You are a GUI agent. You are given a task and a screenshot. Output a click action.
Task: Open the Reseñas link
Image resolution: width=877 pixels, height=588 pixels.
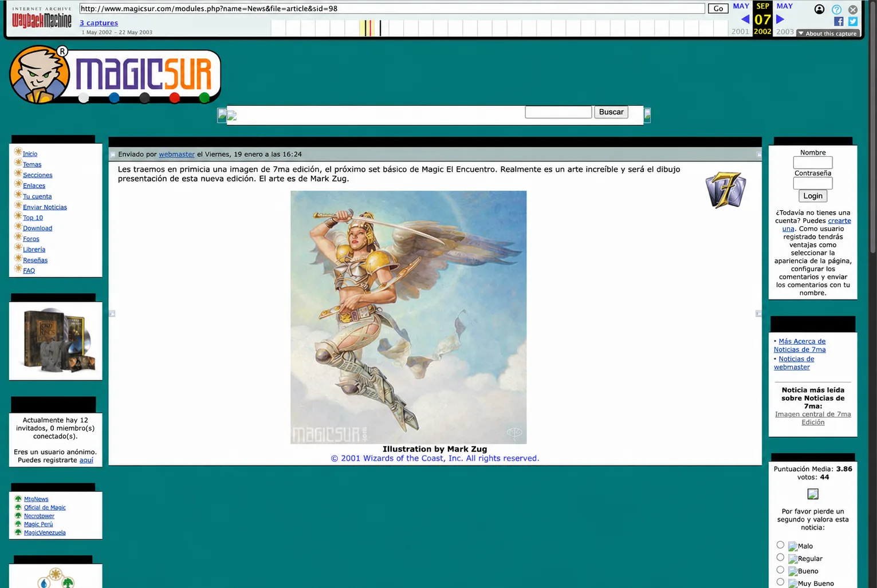coord(35,260)
